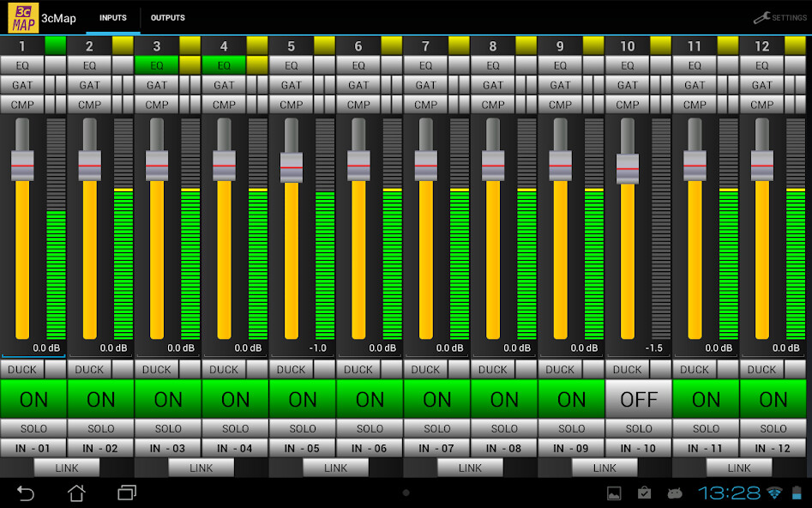Switch to the OUTPUTS tab
812x508 pixels.
[167, 17]
